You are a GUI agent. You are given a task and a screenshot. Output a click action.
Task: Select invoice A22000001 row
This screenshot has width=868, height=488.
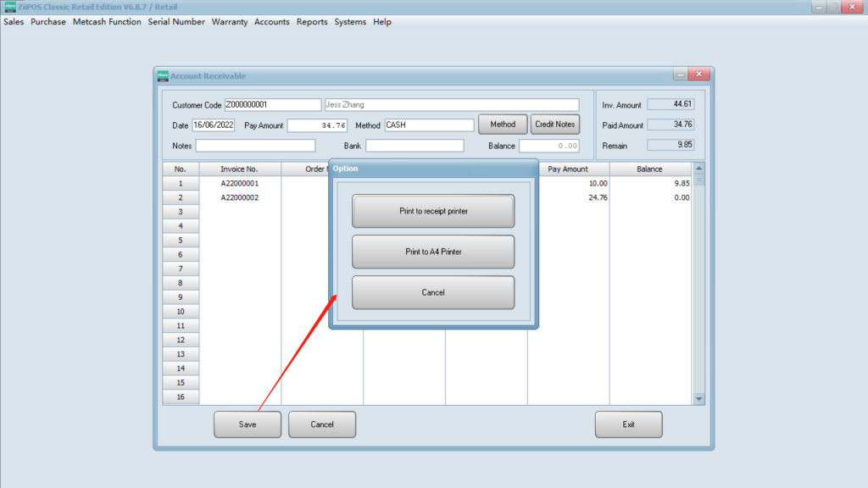(x=240, y=183)
